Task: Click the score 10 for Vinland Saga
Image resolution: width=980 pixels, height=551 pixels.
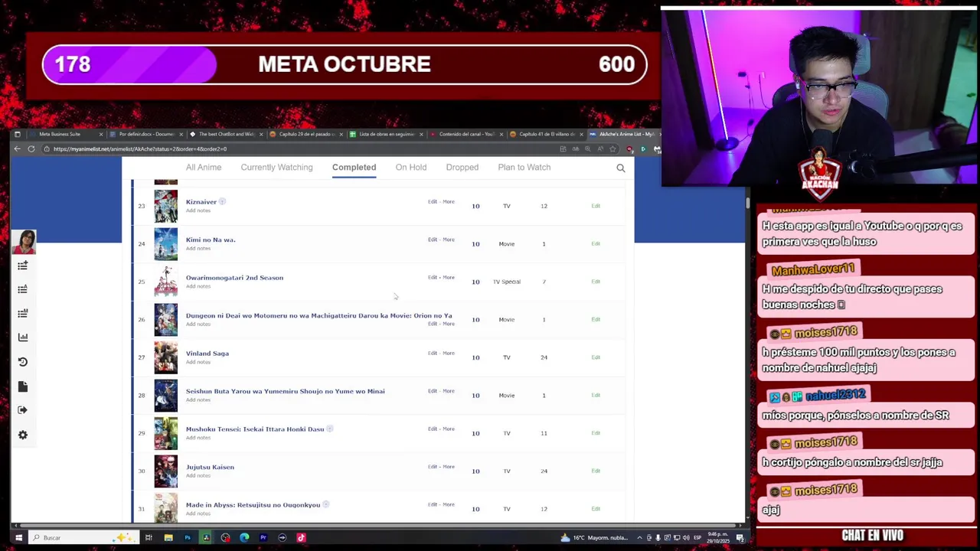Action: coord(475,357)
